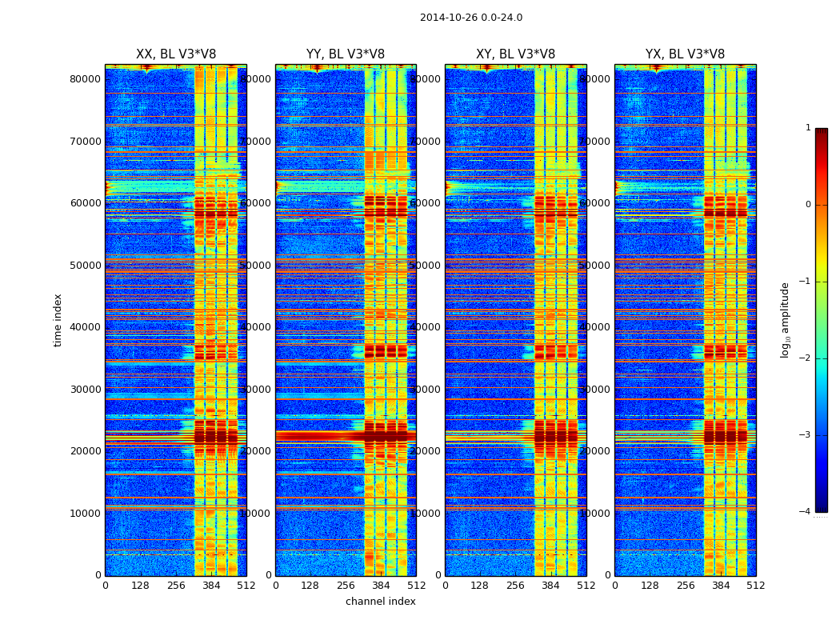Click the figure title 2014-10-26 0.0-24.0
Viewport: 840px width, 640px height.
tap(470, 18)
